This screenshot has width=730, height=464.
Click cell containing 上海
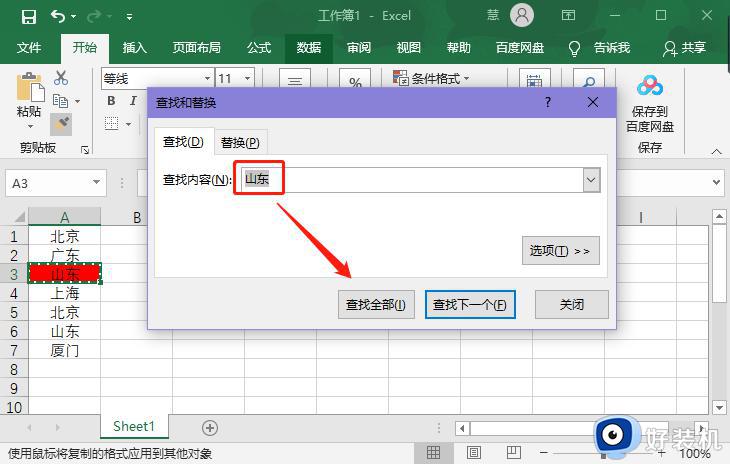(64, 293)
